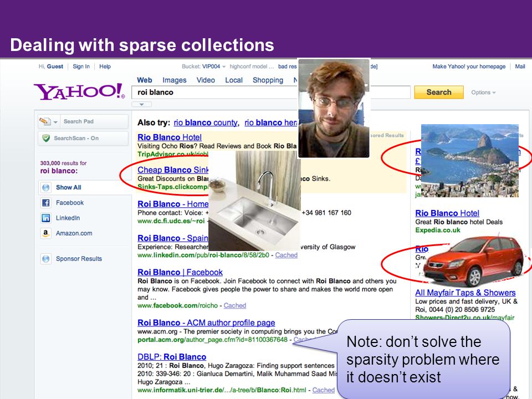Open the Options dropdown beside Search

483,93
